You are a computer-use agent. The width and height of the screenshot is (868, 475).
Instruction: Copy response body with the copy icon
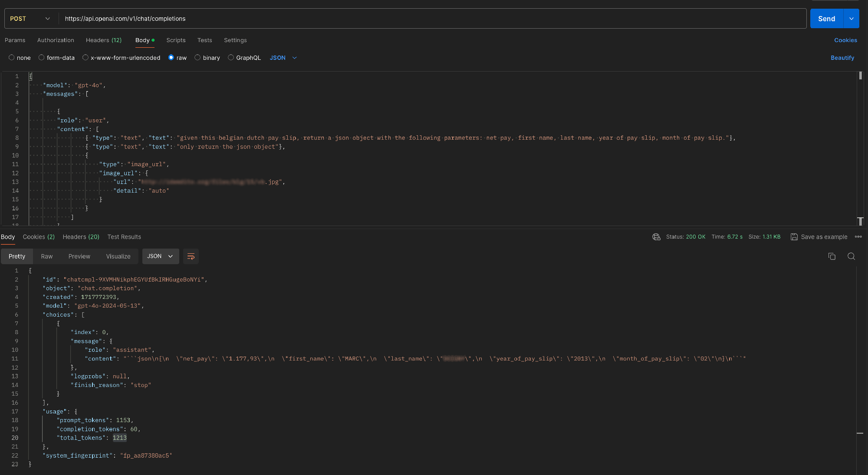pyautogui.click(x=832, y=256)
